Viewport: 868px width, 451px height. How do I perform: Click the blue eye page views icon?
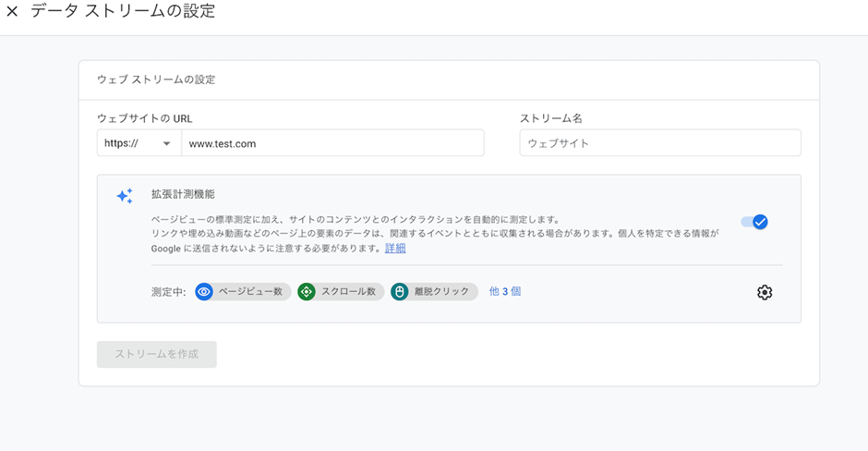coord(204,291)
